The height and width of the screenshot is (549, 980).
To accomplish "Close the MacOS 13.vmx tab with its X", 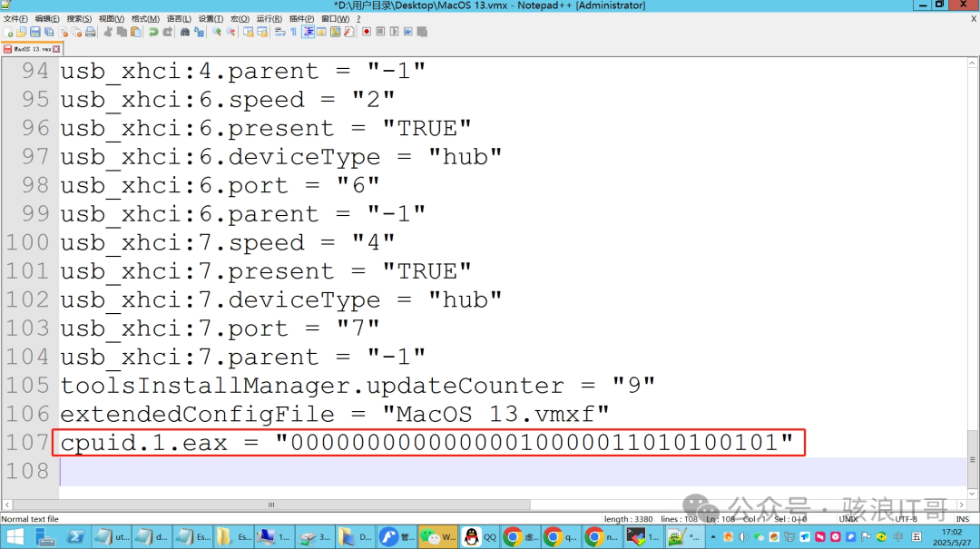I will point(56,49).
